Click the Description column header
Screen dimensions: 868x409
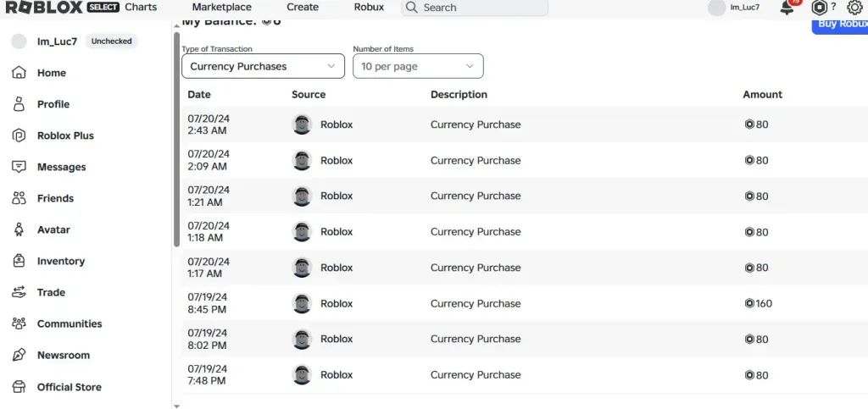[x=459, y=94]
